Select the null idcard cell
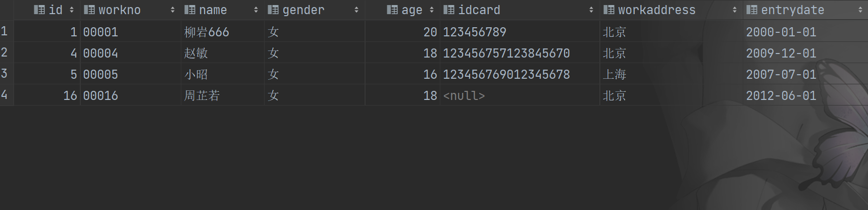 [464, 96]
